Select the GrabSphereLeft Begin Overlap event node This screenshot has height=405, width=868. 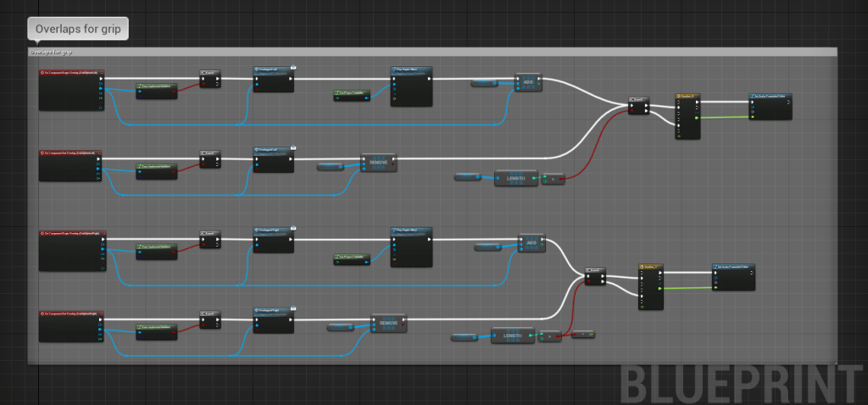(x=71, y=74)
